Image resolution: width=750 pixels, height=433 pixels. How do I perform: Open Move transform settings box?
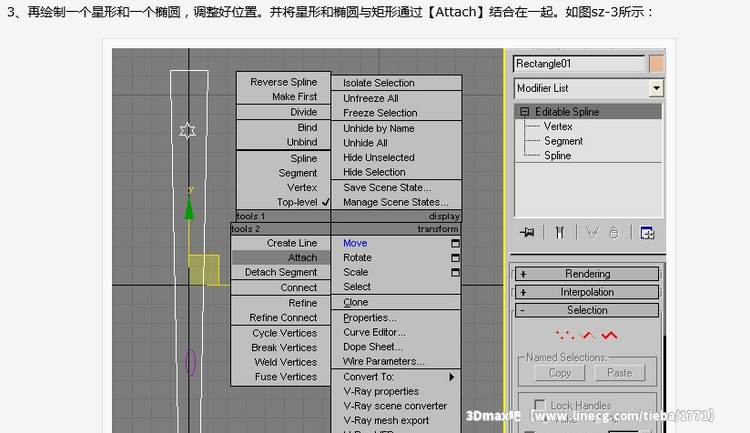point(455,243)
